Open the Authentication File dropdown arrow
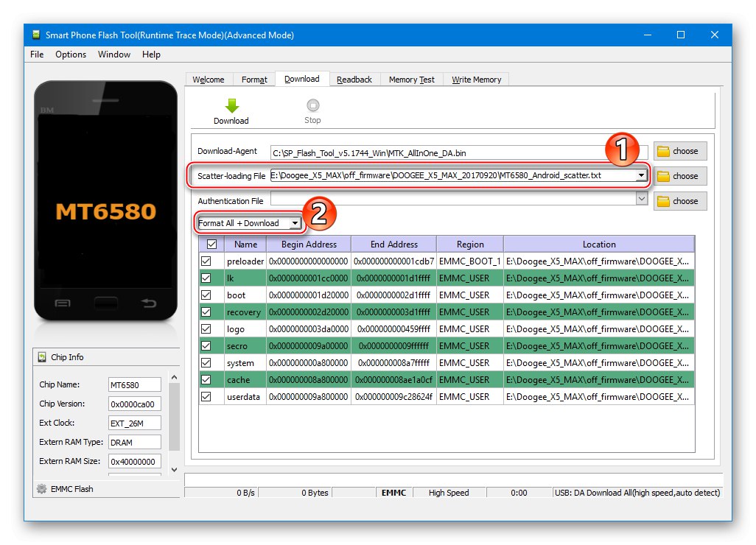 point(640,199)
